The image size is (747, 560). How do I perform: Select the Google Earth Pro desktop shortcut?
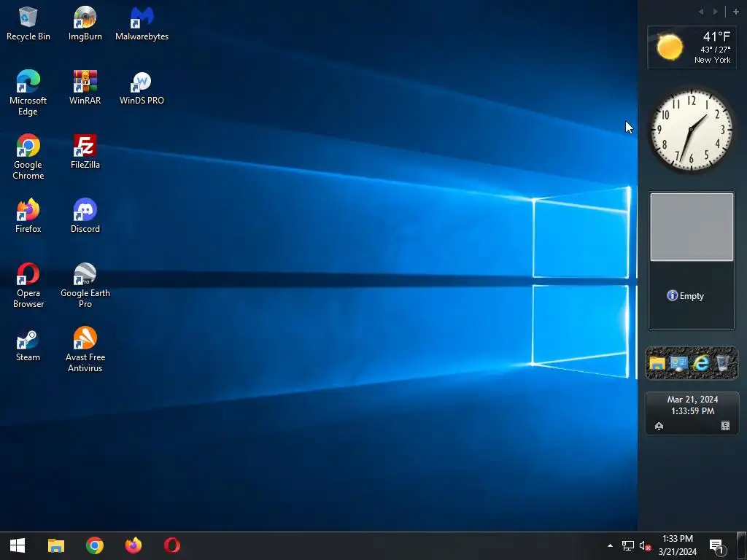coord(85,286)
